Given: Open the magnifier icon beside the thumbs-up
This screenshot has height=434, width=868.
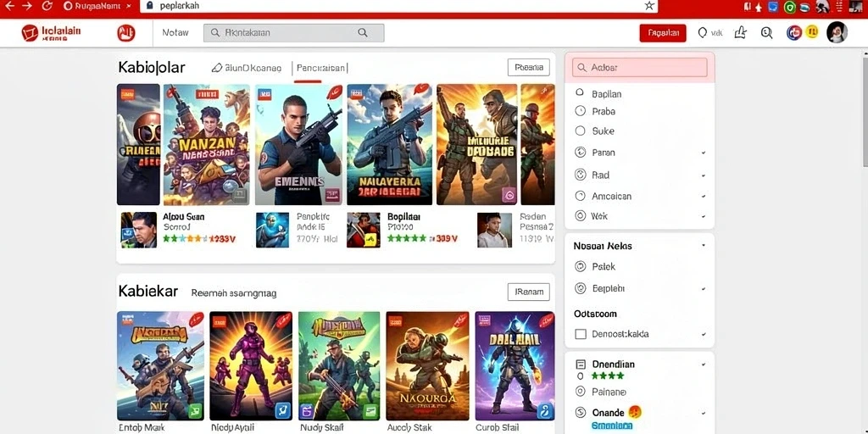Looking at the screenshot, I should pyautogui.click(x=766, y=33).
